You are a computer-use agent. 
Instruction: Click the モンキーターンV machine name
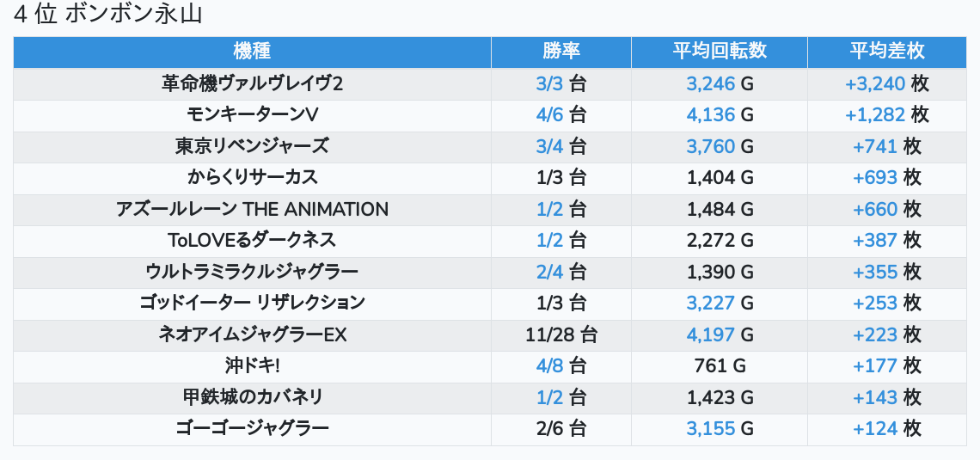pyautogui.click(x=252, y=114)
